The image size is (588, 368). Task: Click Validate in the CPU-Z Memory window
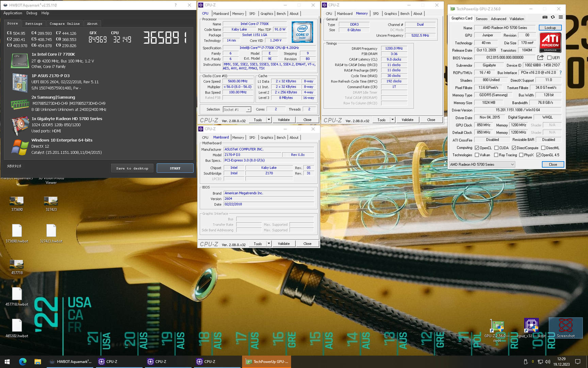tap(407, 120)
